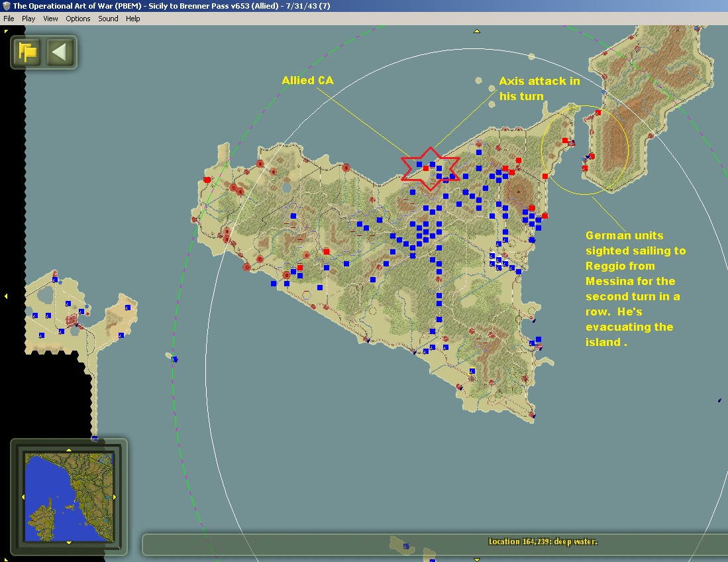Image resolution: width=728 pixels, height=562 pixels.
Task: Click the minimap's right scroll arrow
Action: 114,496
